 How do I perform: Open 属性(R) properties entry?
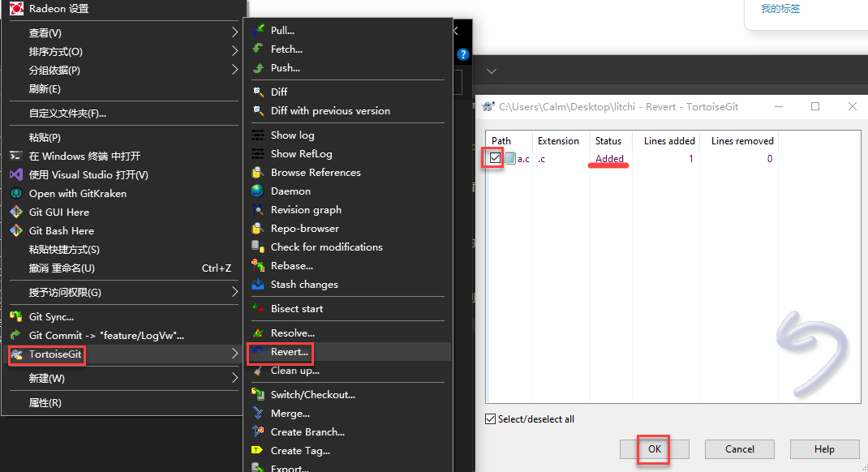(x=124, y=403)
